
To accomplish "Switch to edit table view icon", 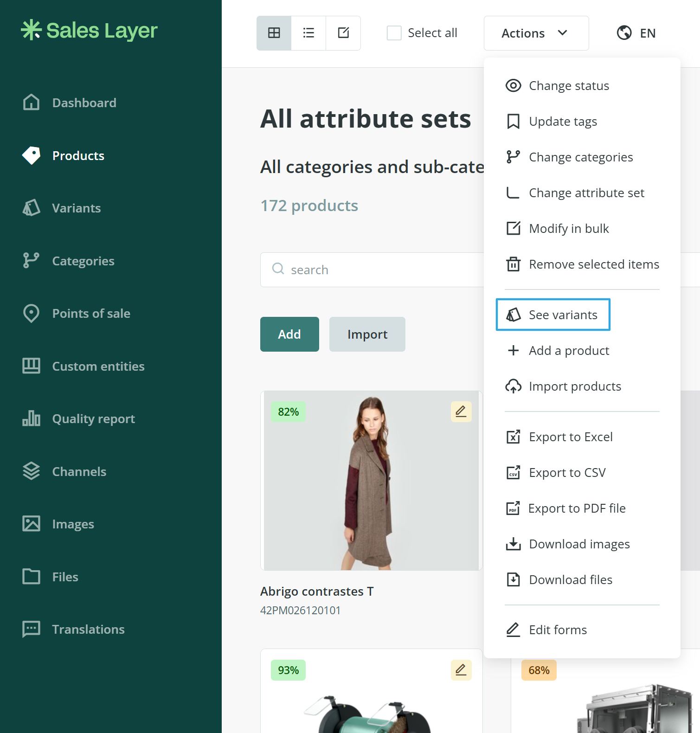I will coord(343,33).
